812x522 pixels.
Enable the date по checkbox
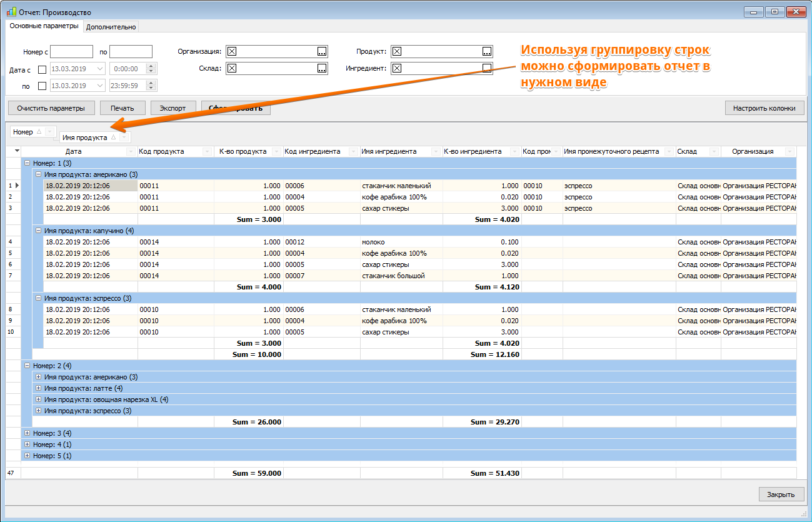tap(43, 86)
